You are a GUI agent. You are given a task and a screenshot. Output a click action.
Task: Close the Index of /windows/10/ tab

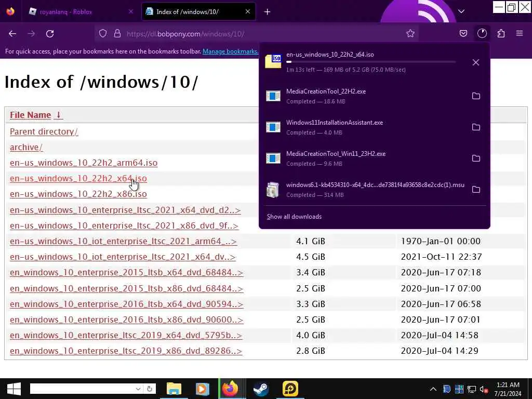coord(248,11)
